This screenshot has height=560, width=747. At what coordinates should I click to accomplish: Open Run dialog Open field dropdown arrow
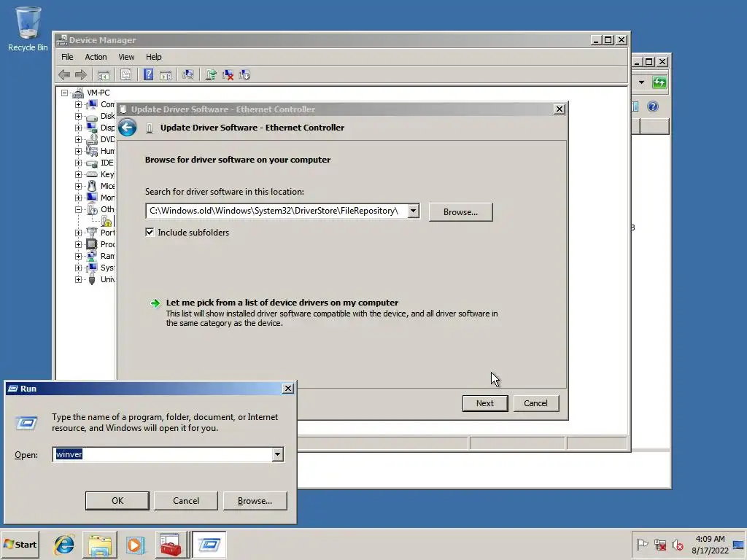pos(278,454)
